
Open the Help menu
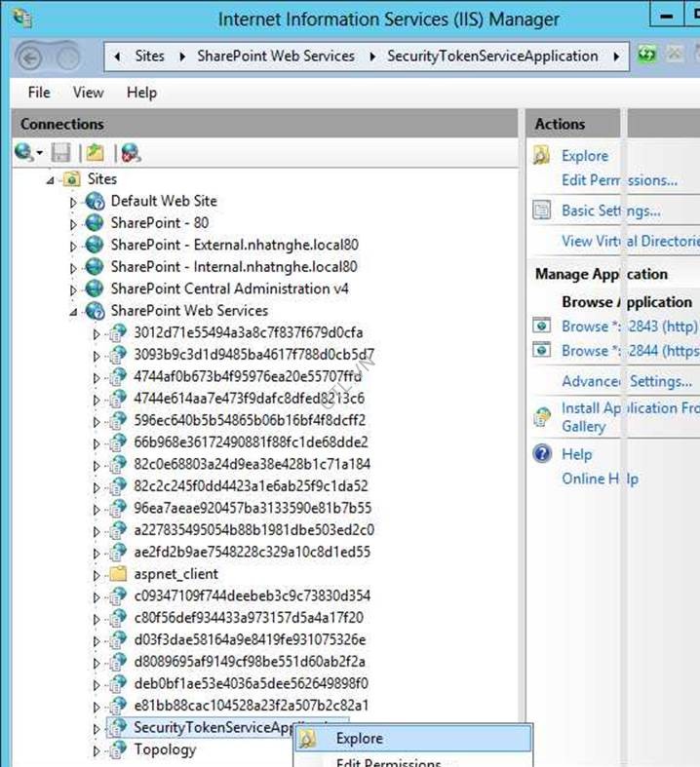pyautogui.click(x=142, y=93)
